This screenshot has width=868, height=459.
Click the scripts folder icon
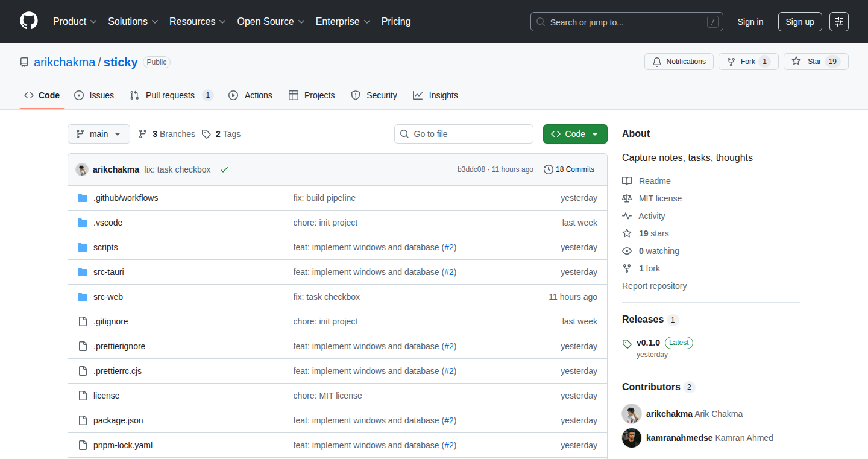coord(83,247)
